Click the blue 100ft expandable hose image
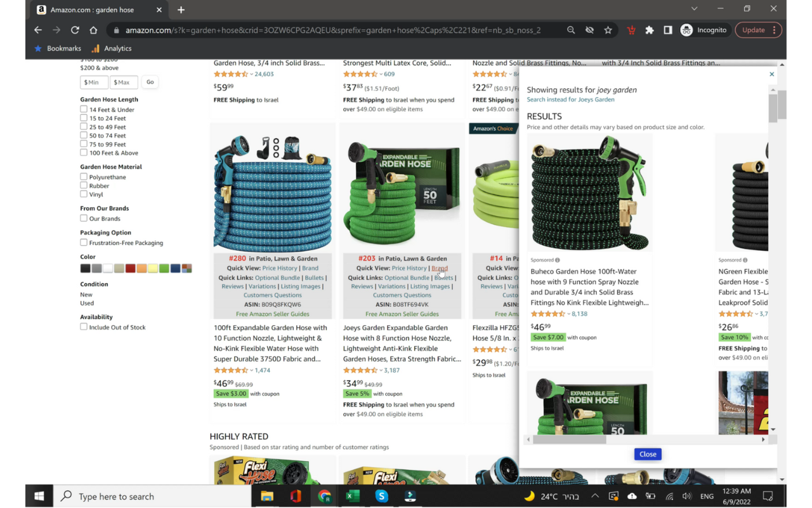Image resolution: width=812 pixels, height=508 pixels. 273,193
